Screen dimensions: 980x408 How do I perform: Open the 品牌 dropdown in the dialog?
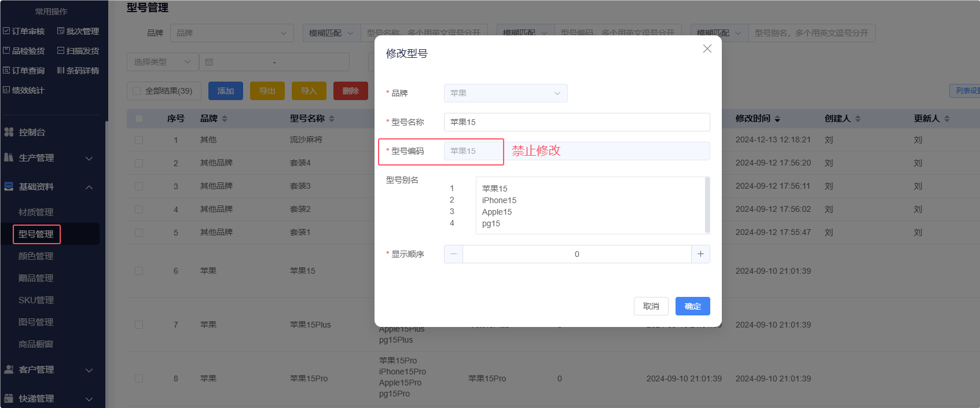505,93
